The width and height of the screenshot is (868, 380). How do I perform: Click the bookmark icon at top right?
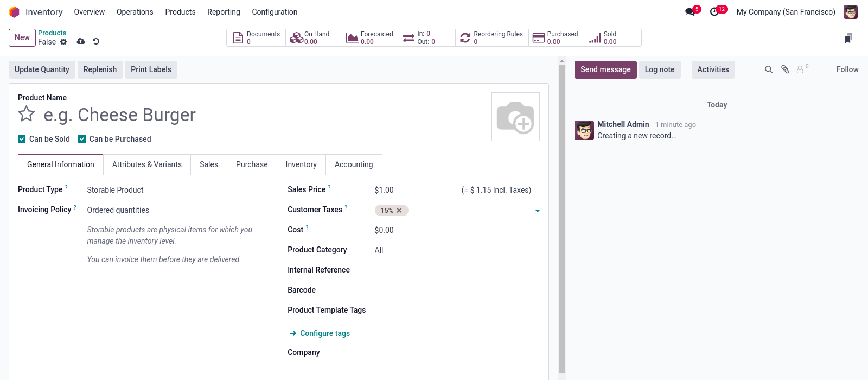tap(848, 38)
